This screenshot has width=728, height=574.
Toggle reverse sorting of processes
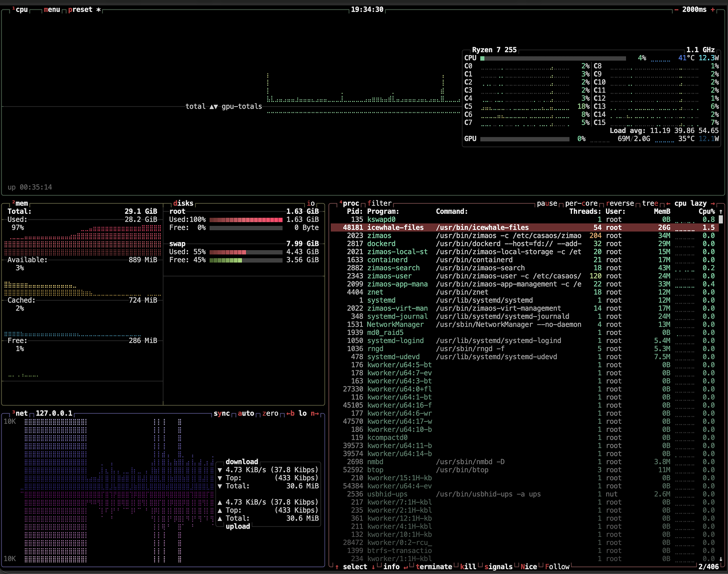(620, 203)
